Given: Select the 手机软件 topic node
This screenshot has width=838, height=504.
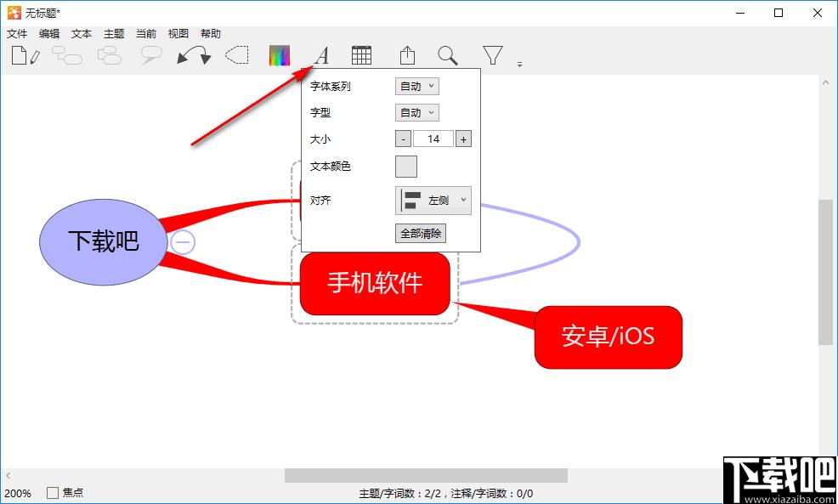Looking at the screenshot, I should point(375,283).
